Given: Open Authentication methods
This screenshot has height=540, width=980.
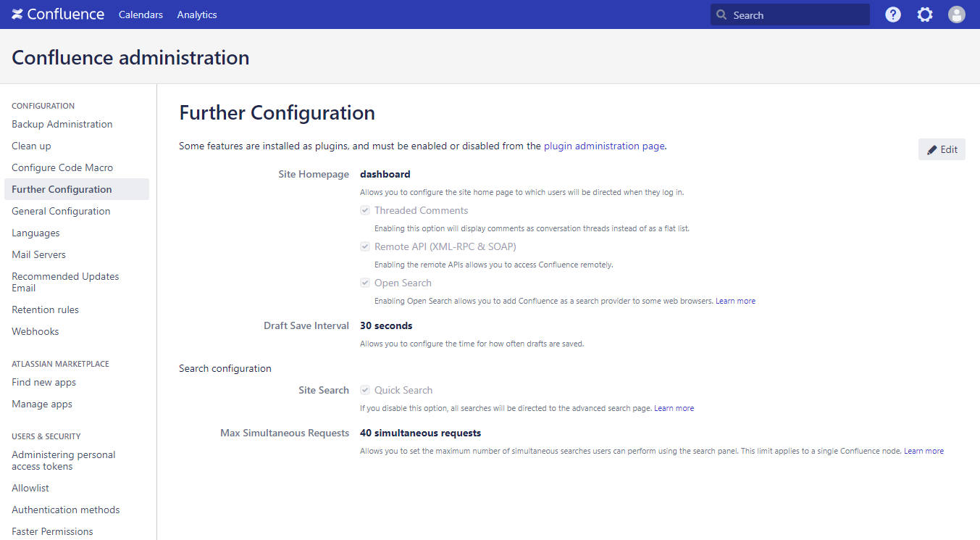Looking at the screenshot, I should (x=66, y=510).
